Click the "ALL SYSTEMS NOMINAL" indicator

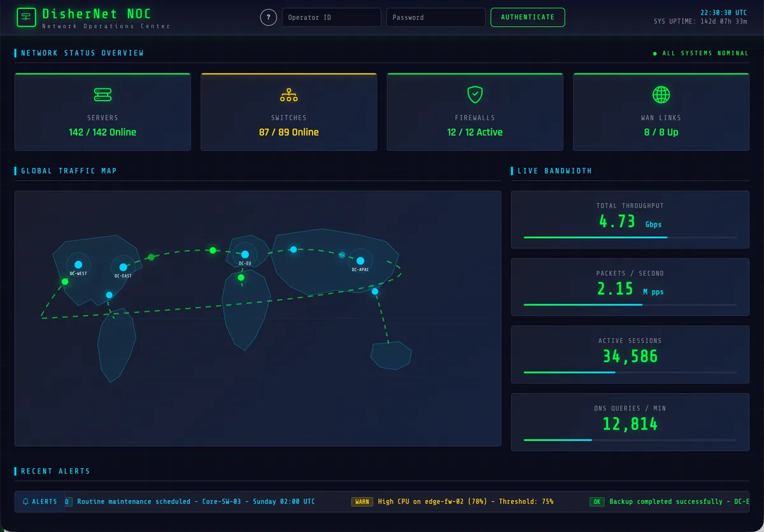coord(701,53)
